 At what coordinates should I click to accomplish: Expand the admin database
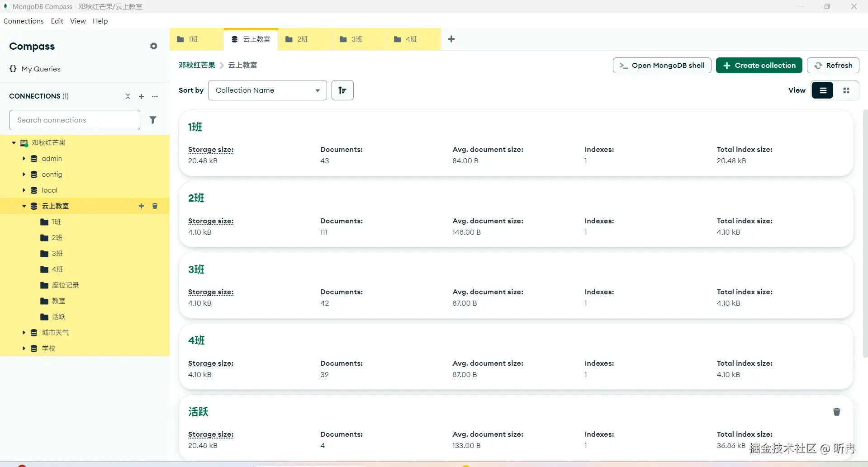pos(24,159)
